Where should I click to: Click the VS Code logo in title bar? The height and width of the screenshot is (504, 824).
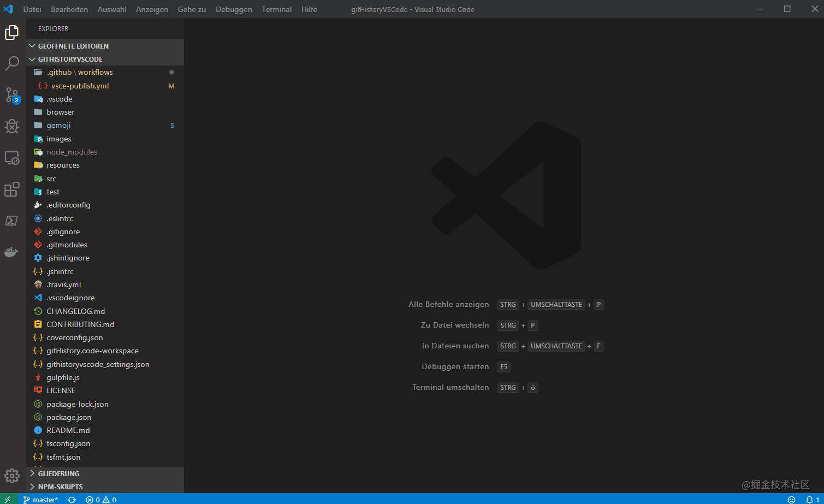pyautogui.click(x=8, y=9)
